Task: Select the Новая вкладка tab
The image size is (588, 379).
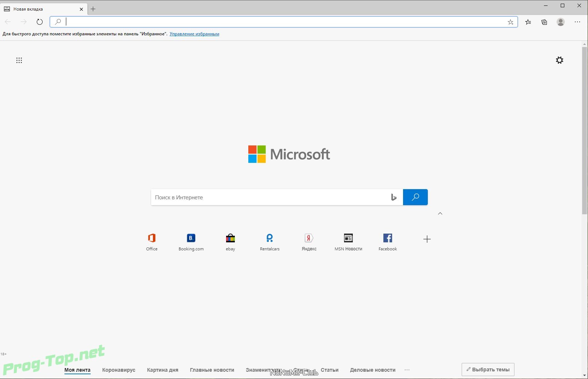Action: tap(44, 9)
